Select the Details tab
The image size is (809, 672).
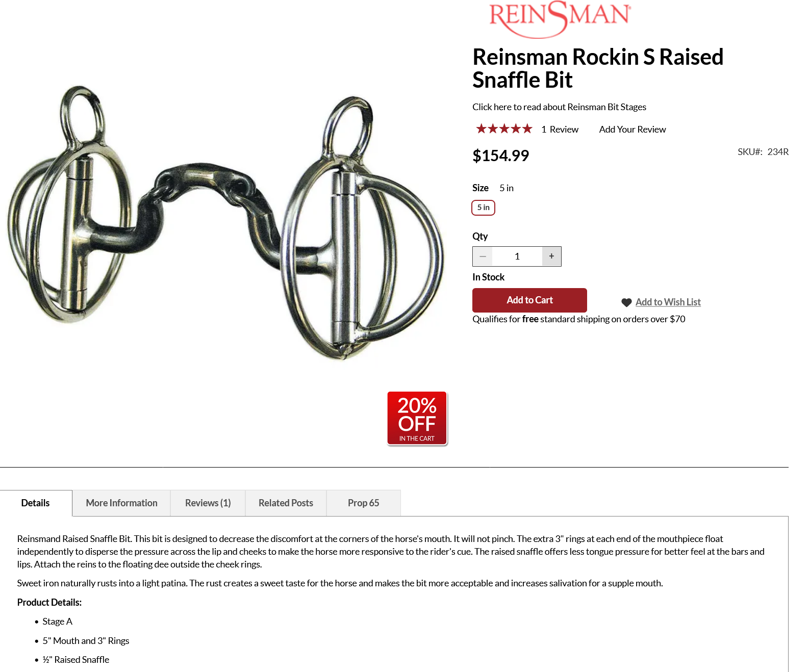coord(36,503)
